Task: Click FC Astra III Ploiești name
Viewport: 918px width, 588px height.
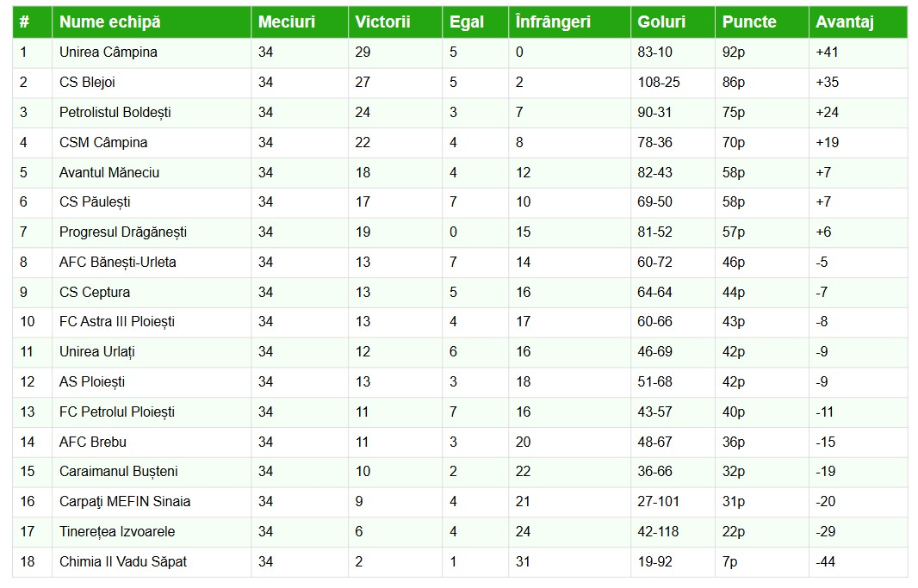Action: click(116, 322)
